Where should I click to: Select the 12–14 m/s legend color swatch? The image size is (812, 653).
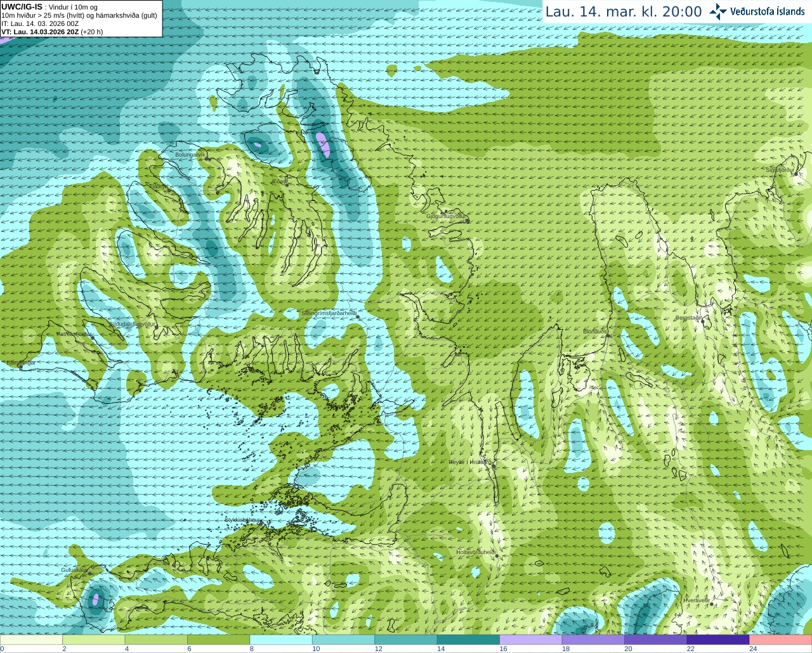[x=406, y=639]
